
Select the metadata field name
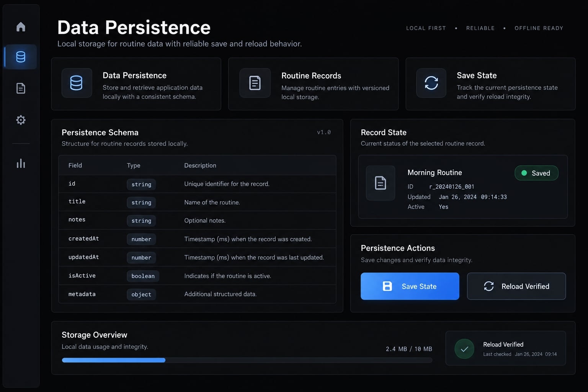pyautogui.click(x=82, y=294)
